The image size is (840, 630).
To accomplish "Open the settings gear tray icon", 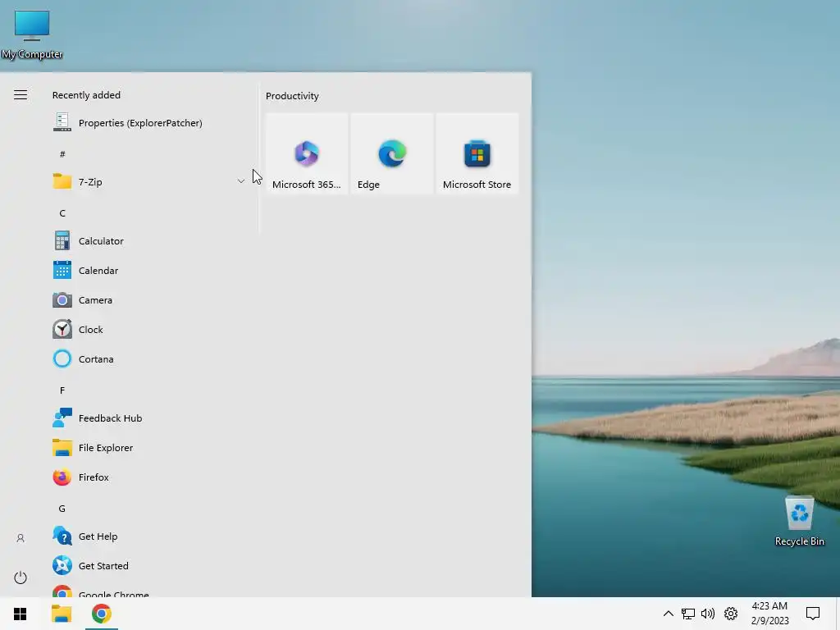I will [x=731, y=614].
